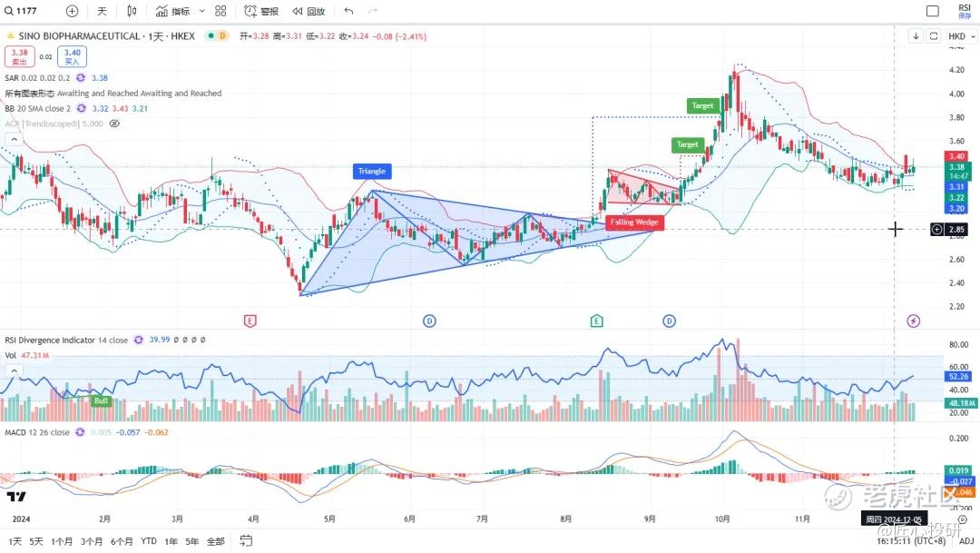Viewport: 980px width, 553px height.
Task: Click the Vol 47.31M legend
Action: tap(27, 355)
